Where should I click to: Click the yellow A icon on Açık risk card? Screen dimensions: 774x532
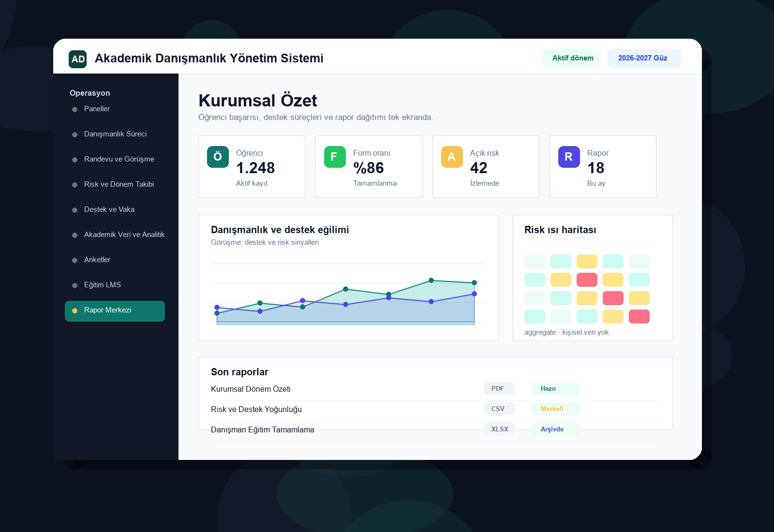click(452, 157)
